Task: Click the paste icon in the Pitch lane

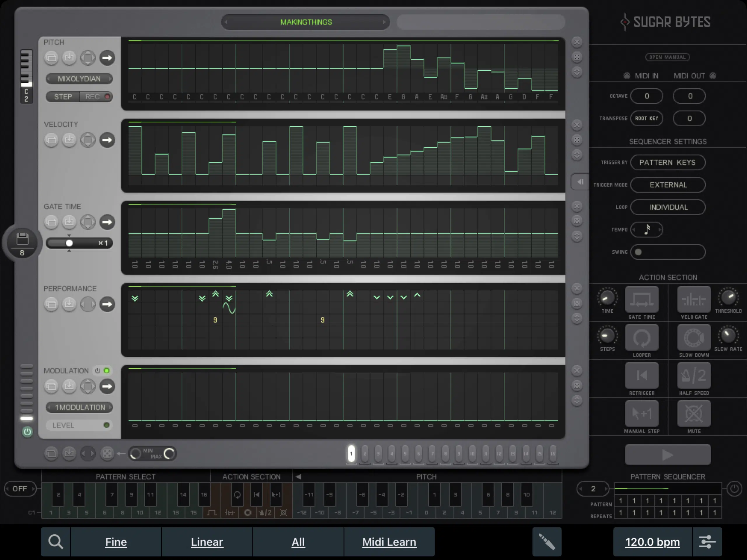Action: 69,58
